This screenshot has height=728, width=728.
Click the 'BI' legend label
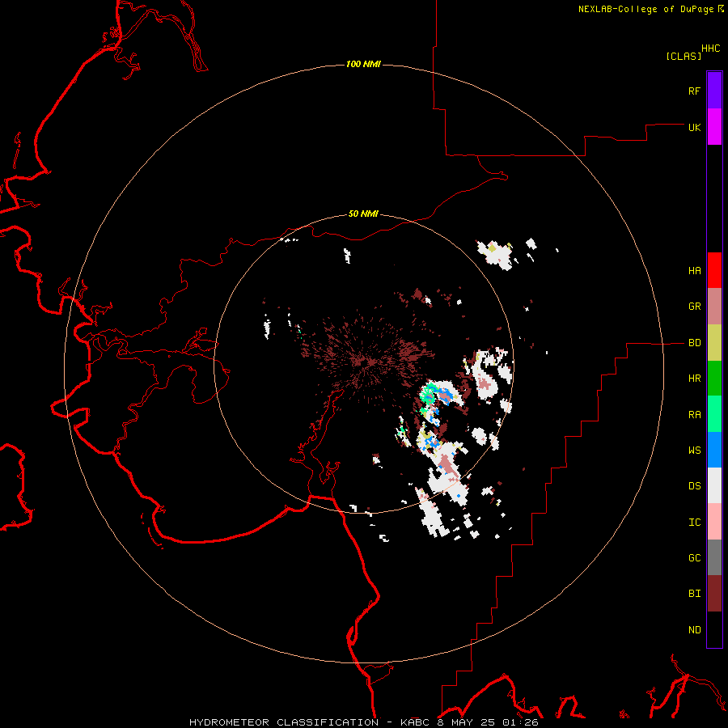click(x=694, y=594)
